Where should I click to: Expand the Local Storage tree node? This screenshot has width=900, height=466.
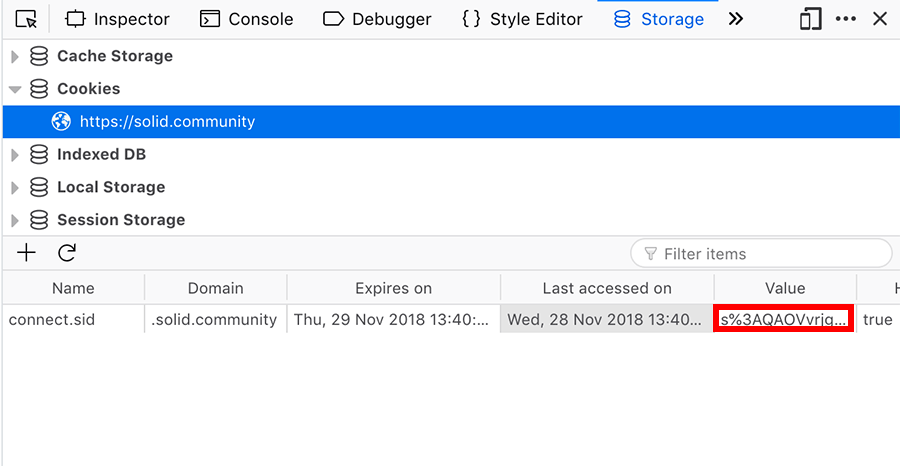(x=15, y=187)
